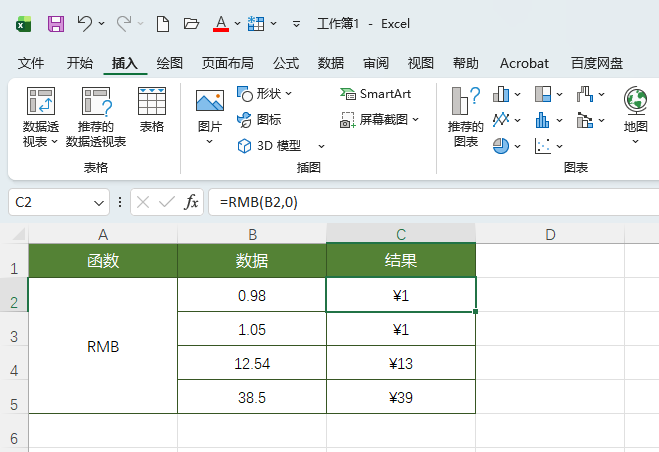Image resolution: width=659 pixels, height=452 pixels.
Task: Open the Acrobat ribbon tab
Action: [524, 63]
